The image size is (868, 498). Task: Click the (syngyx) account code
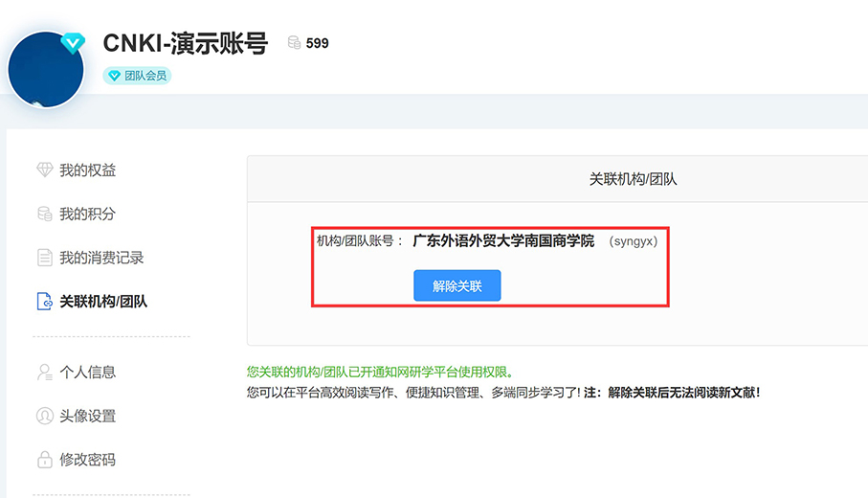[634, 241]
